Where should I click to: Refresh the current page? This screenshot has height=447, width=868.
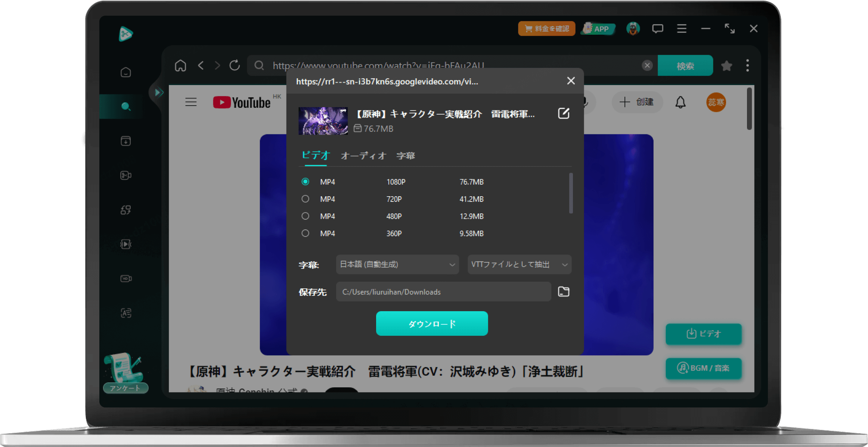235,65
